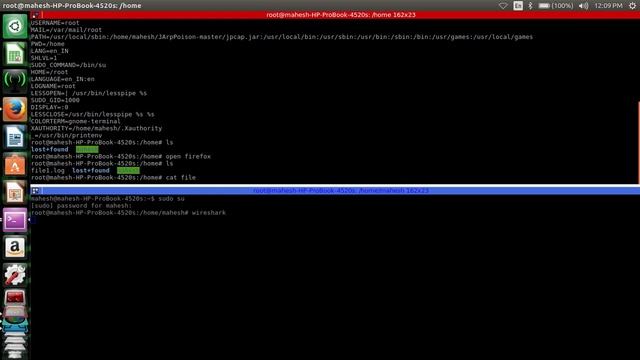Click the 'SUDO_COMMAND=/bin/su' line

pyautogui.click(x=69, y=65)
